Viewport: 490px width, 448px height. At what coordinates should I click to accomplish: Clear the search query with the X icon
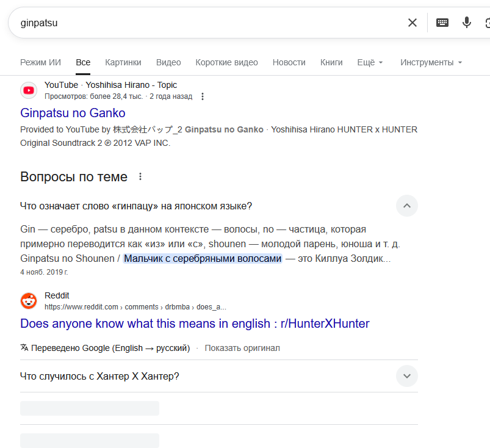(412, 23)
